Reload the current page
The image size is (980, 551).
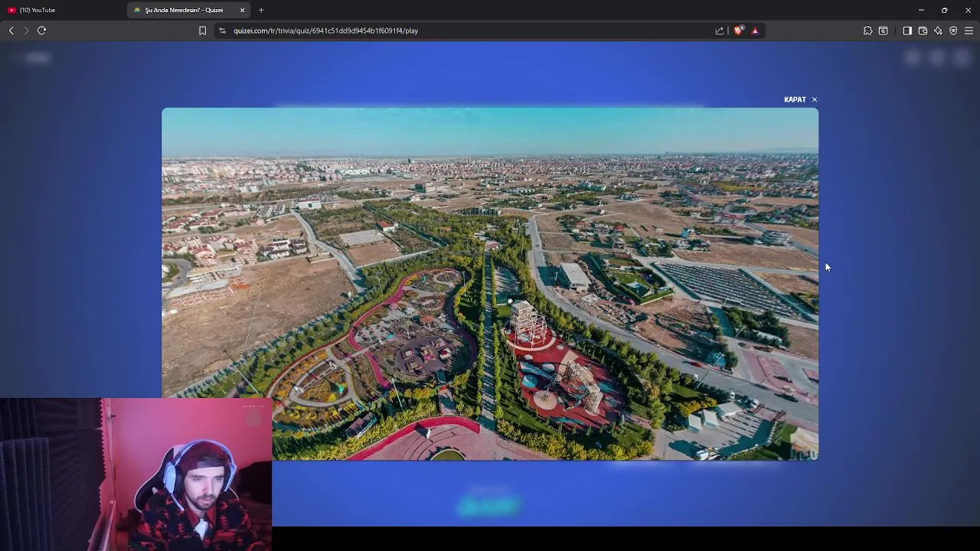pos(42,31)
